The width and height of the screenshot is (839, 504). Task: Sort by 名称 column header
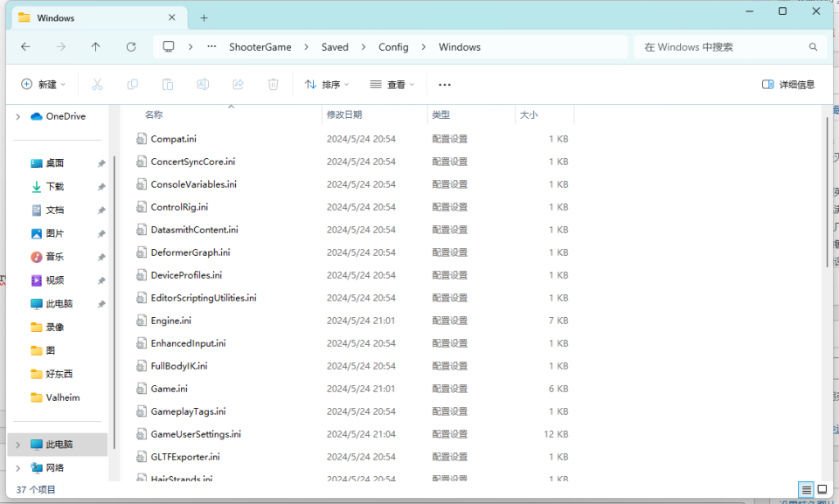[154, 114]
